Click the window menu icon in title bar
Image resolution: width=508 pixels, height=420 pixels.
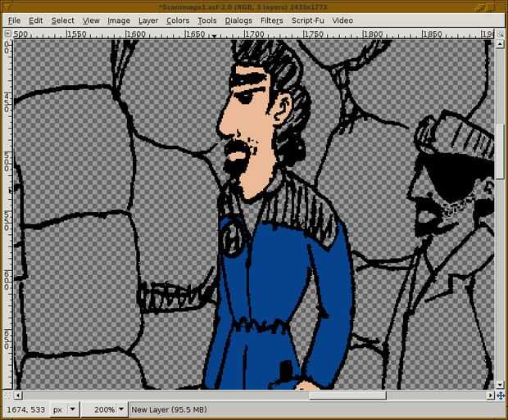tap(8, 7)
